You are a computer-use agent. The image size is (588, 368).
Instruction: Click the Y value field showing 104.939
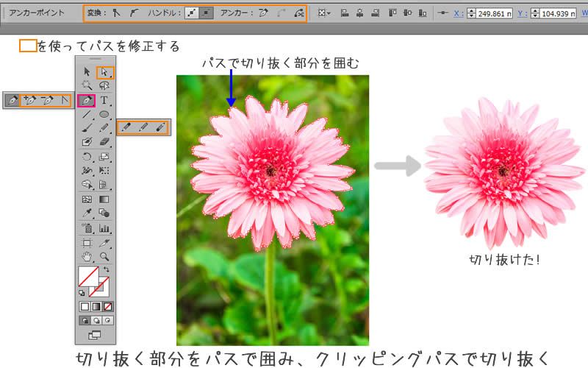[558, 13]
